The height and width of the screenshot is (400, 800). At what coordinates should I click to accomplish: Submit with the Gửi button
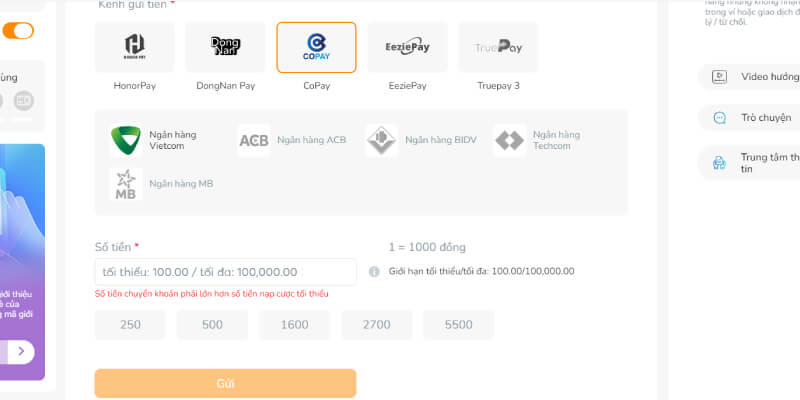[x=226, y=384]
